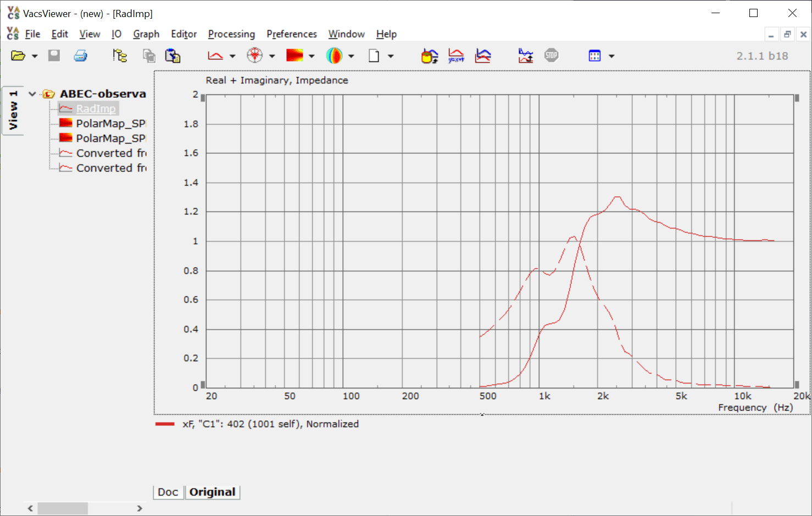Open the IO menu
The image size is (812, 516).
116,34
